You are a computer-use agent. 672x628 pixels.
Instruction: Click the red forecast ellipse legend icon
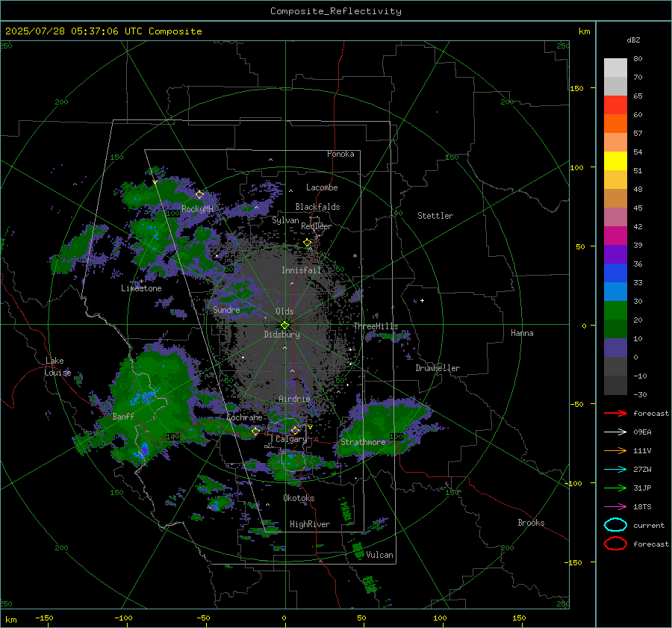[615, 544]
